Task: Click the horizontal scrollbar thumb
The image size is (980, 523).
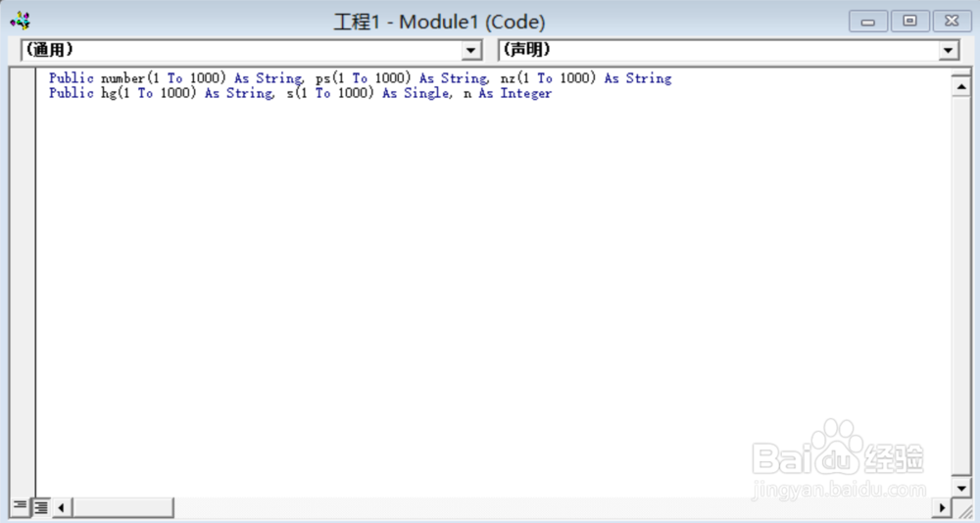Action: [122, 507]
